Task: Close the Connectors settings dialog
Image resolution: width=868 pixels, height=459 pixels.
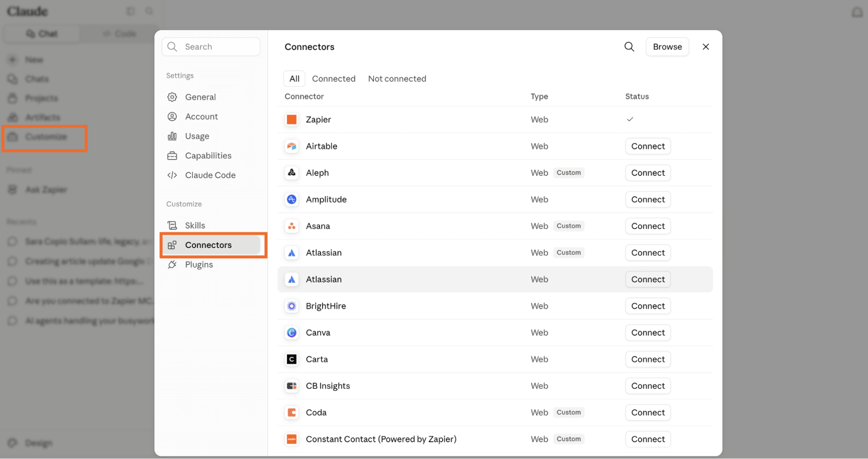Action: pyautogui.click(x=706, y=47)
